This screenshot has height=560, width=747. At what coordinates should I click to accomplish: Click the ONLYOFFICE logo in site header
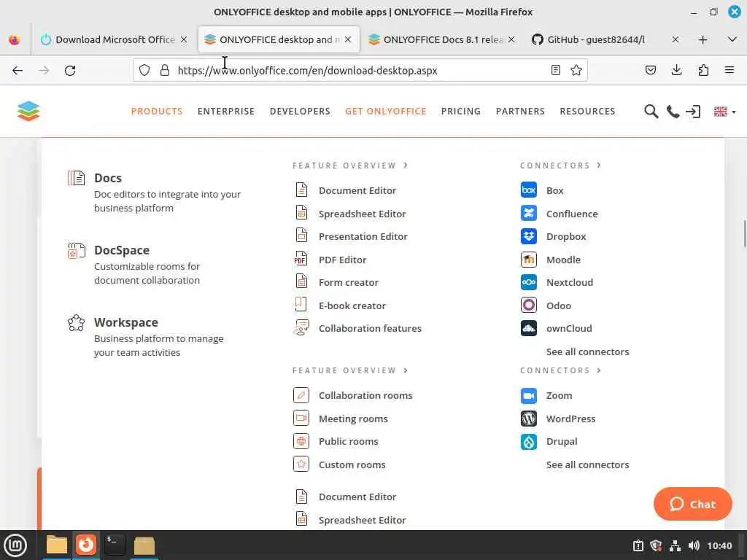(28, 111)
